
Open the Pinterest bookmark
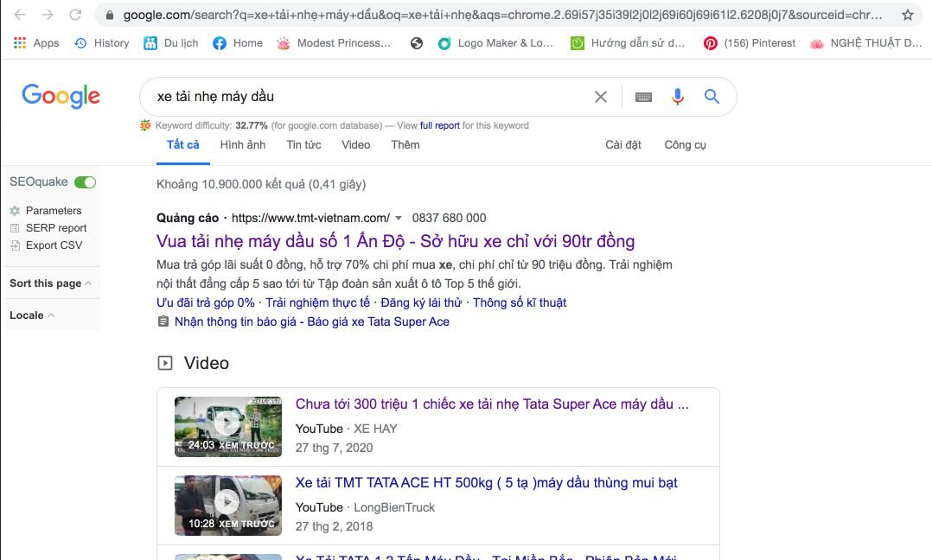click(749, 43)
